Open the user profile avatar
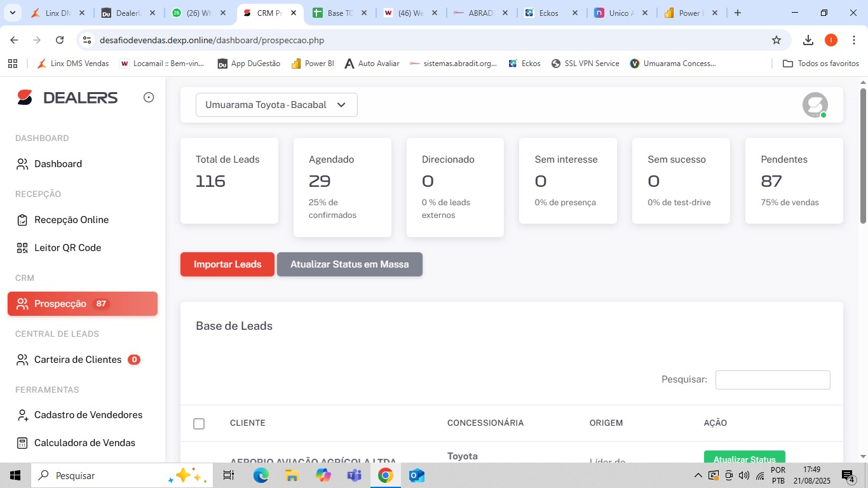Screen dimensions: 868x488 click(x=815, y=105)
